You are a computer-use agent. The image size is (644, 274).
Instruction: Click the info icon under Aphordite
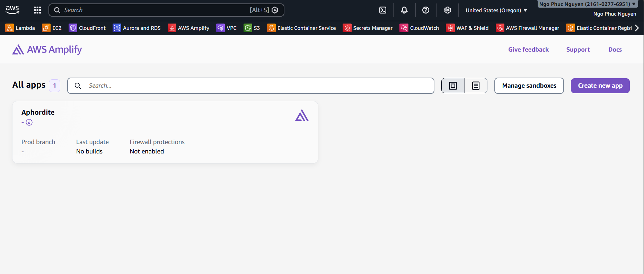coord(29,122)
